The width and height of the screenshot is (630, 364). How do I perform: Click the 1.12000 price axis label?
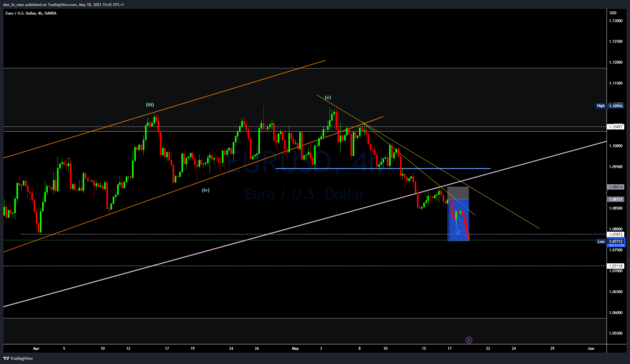pos(616,62)
